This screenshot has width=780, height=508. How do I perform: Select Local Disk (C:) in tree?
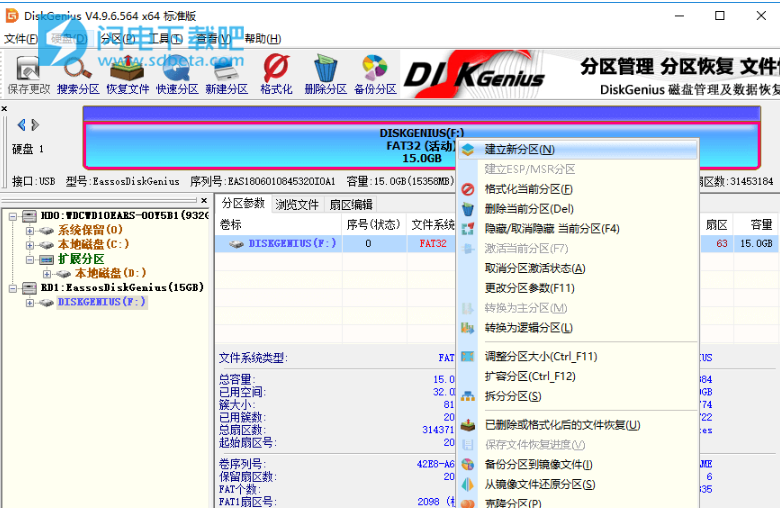[x=94, y=244]
